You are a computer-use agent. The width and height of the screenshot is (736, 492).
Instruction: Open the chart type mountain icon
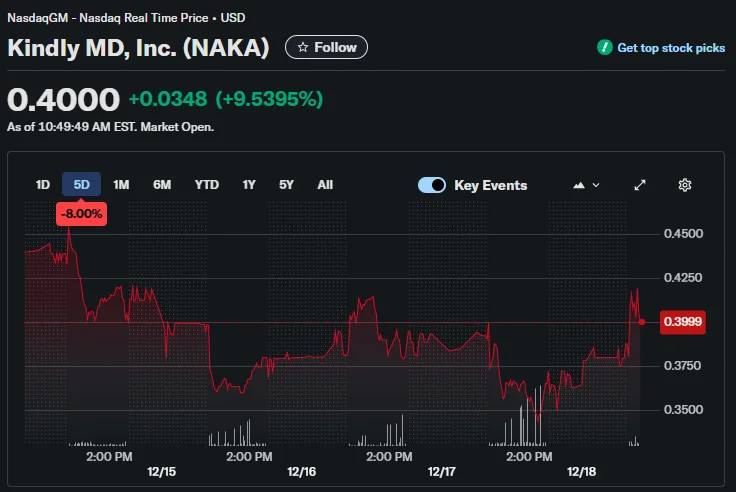click(x=579, y=185)
